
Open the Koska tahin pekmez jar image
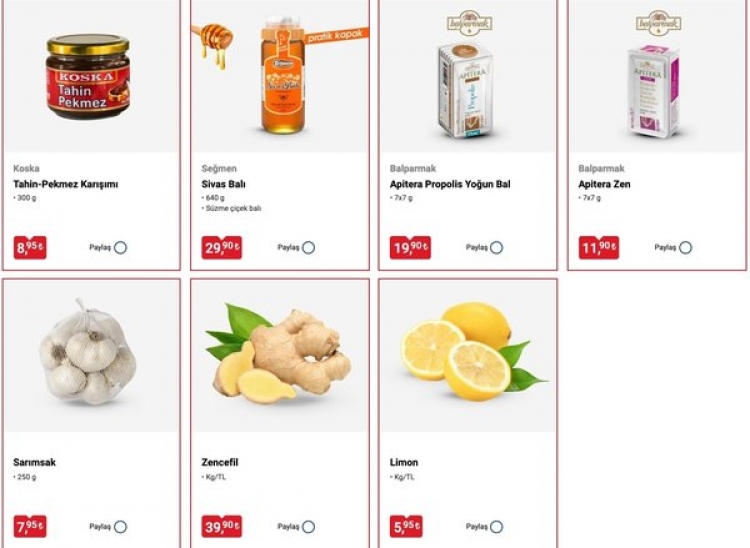click(x=88, y=77)
